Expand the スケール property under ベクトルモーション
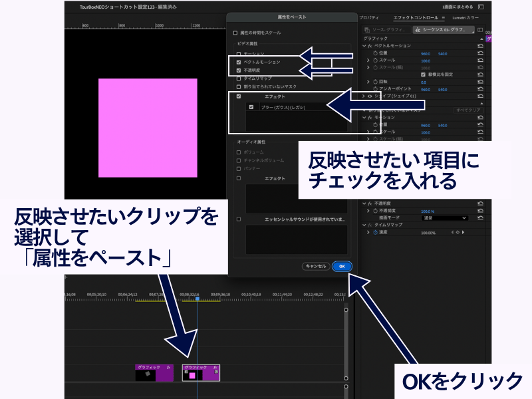 [368, 61]
